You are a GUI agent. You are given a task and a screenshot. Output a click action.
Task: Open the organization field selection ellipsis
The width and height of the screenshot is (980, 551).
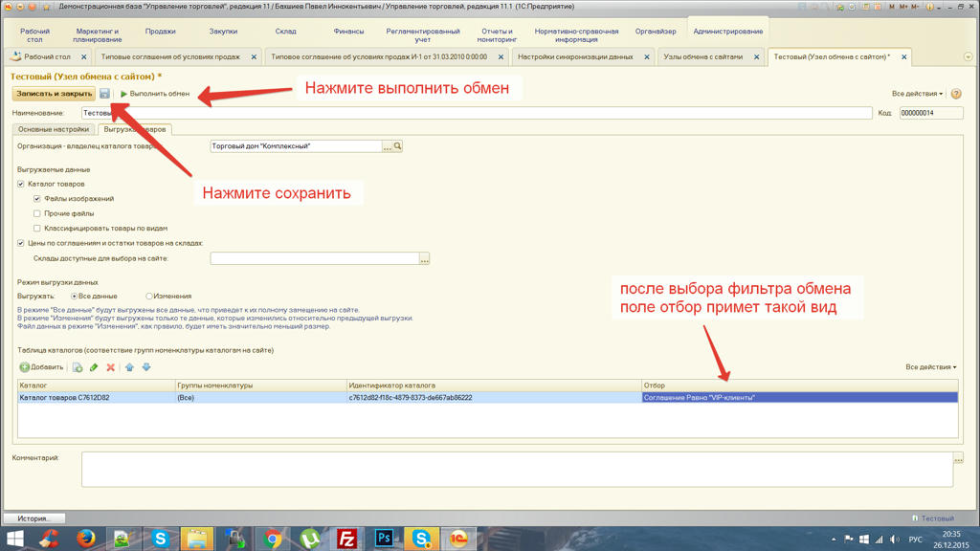[388, 146]
